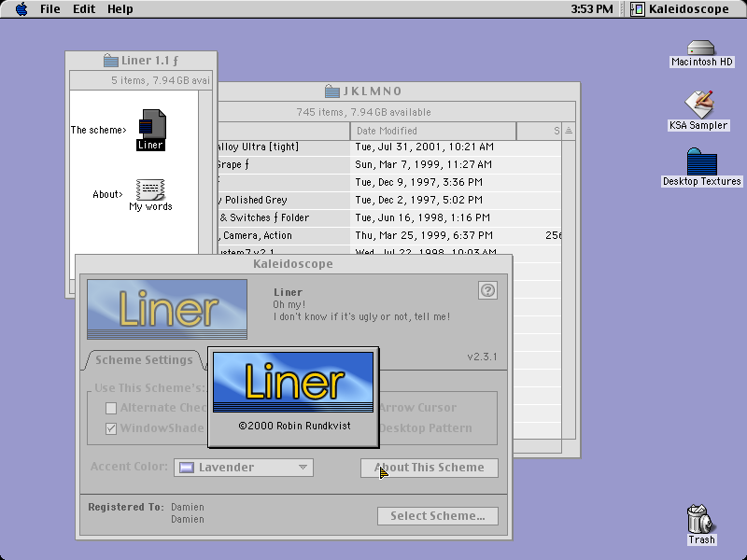
Task: Click the JKLMNO window vertical scrollbar
Action: tap(569, 289)
